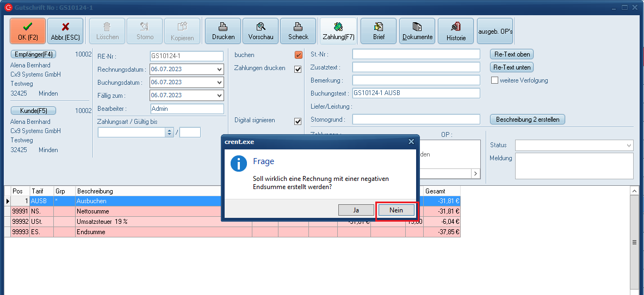The height and width of the screenshot is (295, 644).
Task: Confirm with Ja in the dialog
Action: tap(356, 210)
